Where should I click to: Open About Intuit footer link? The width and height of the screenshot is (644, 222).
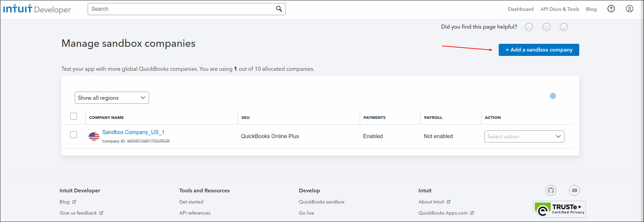(x=431, y=202)
